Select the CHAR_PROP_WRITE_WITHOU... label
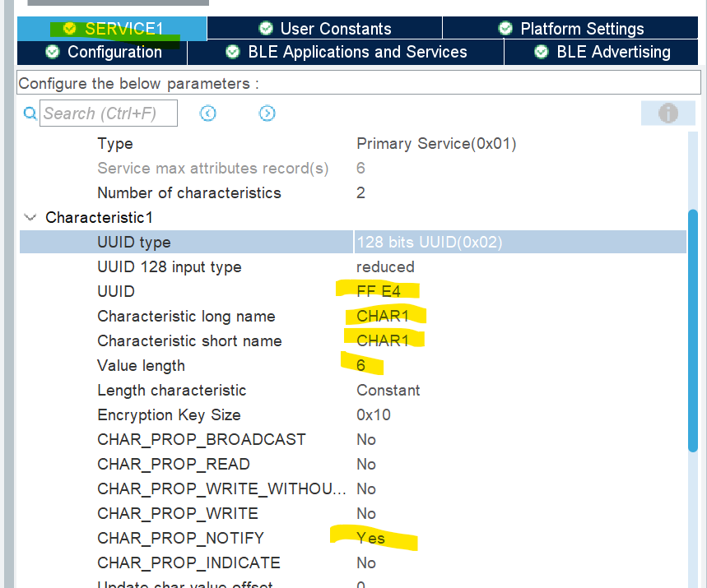 pos(221,488)
